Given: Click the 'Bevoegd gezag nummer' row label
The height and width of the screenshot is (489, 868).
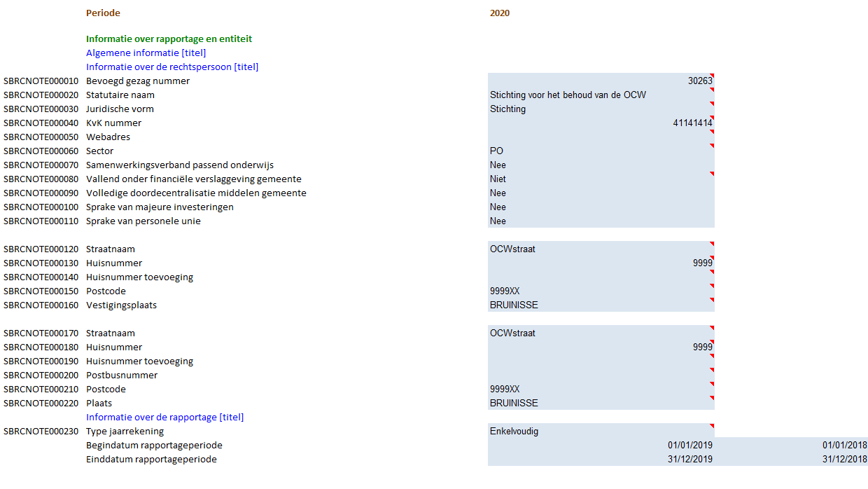Looking at the screenshot, I should [x=138, y=81].
